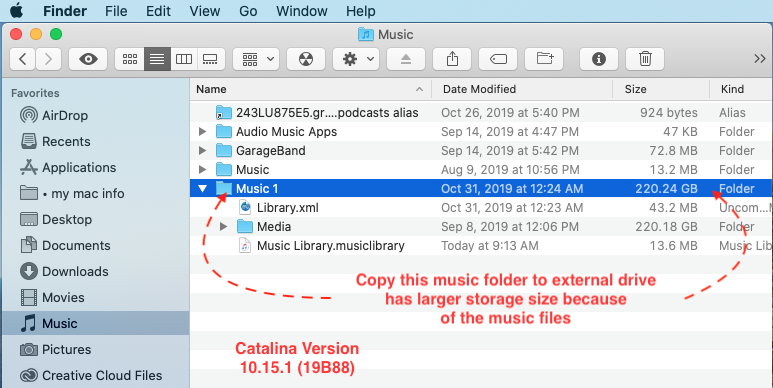Click the Eject toolbar button
This screenshot has height=388, width=773.
point(406,59)
